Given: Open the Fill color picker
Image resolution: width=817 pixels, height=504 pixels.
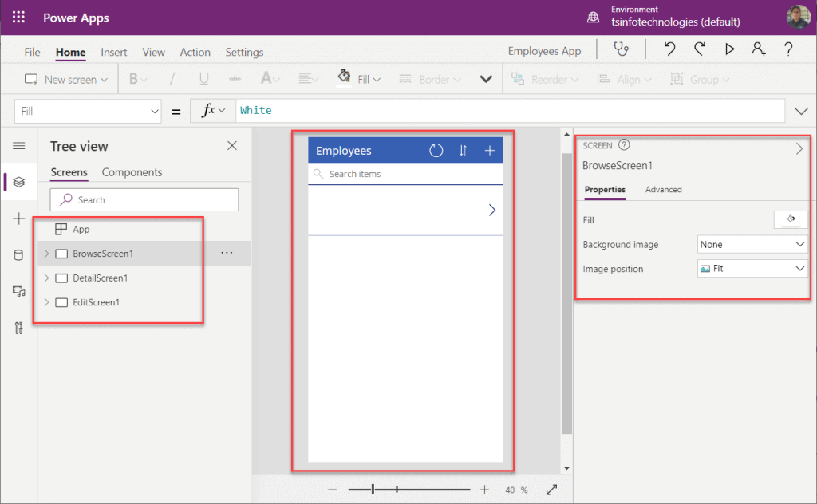Looking at the screenshot, I should pyautogui.click(x=359, y=79).
